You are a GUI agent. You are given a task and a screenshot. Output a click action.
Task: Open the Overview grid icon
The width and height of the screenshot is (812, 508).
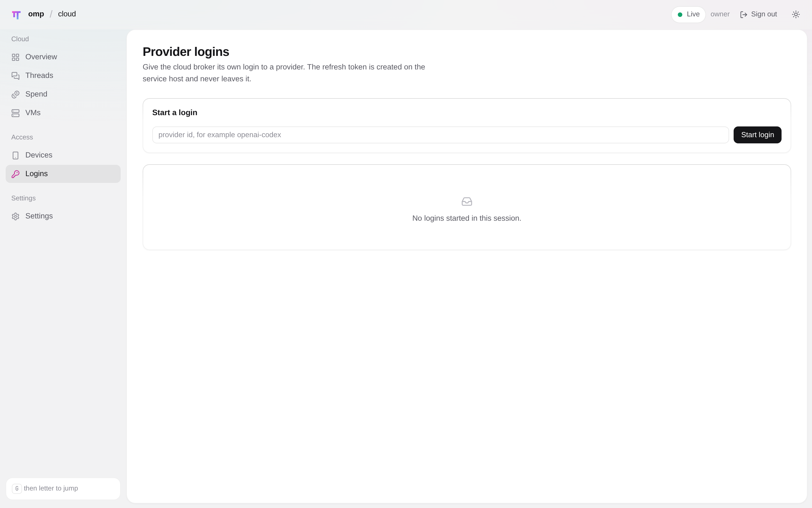(16, 57)
